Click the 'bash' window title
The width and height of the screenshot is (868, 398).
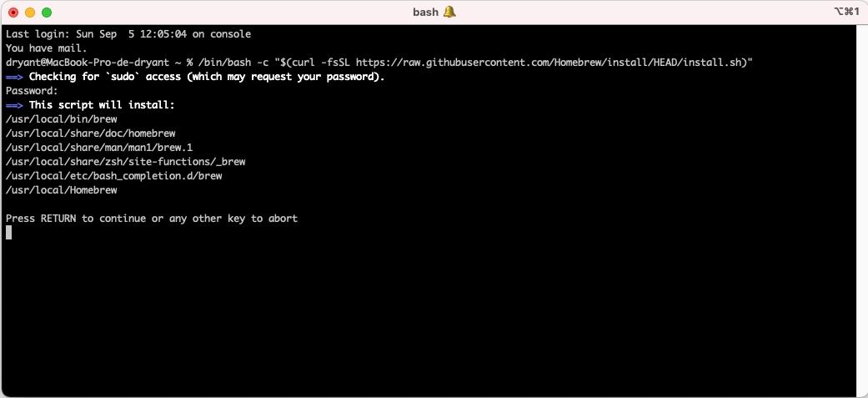coord(425,12)
